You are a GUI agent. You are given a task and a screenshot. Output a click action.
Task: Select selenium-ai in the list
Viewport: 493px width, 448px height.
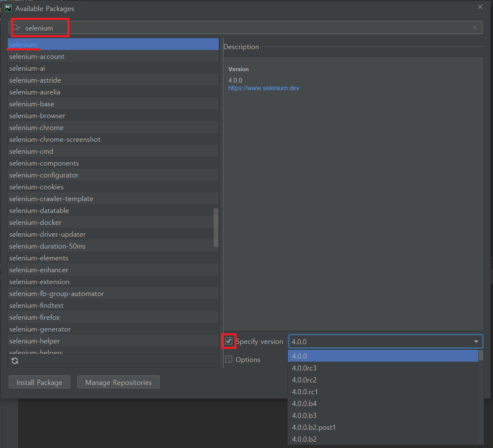pos(113,68)
